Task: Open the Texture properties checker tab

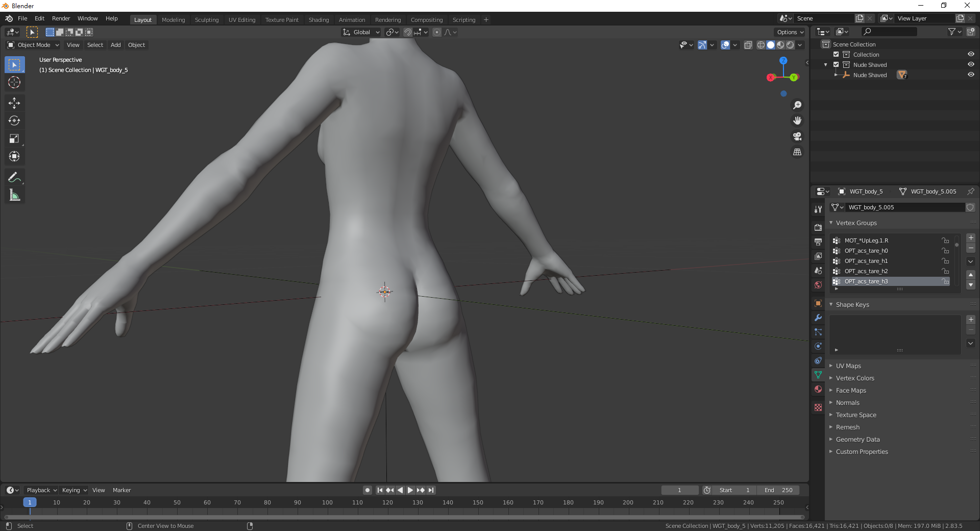Action: click(x=818, y=407)
